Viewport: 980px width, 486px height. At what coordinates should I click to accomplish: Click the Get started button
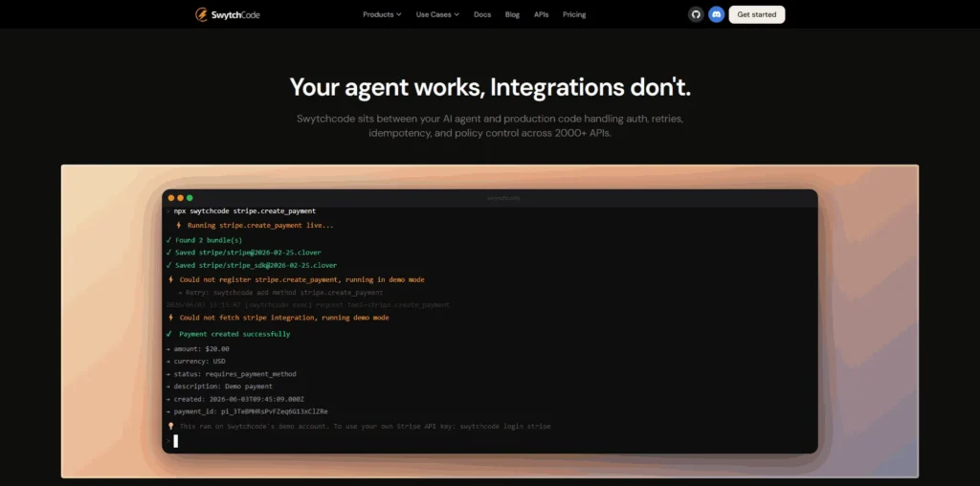pos(757,14)
